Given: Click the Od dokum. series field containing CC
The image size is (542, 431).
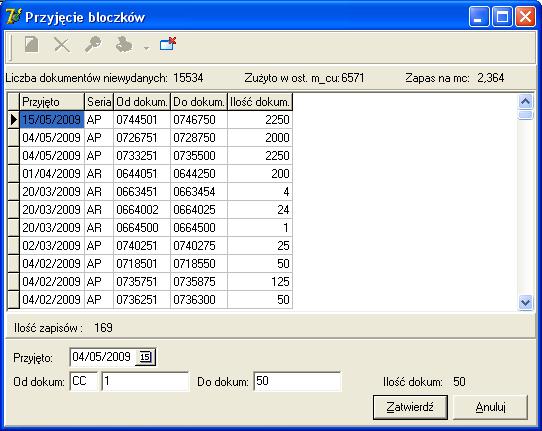Looking at the screenshot, I should tap(83, 382).
